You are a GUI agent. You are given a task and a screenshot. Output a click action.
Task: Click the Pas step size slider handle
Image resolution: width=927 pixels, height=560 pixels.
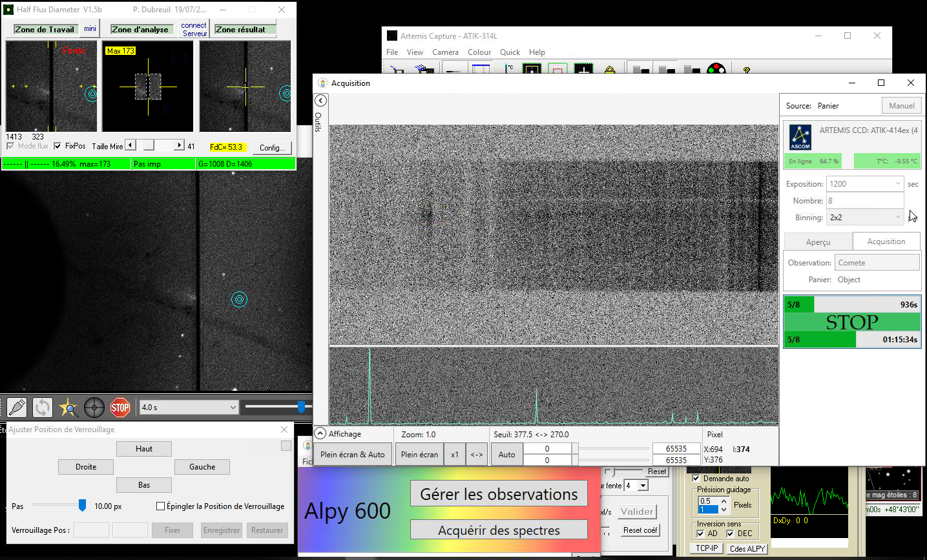(x=82, y=506)
